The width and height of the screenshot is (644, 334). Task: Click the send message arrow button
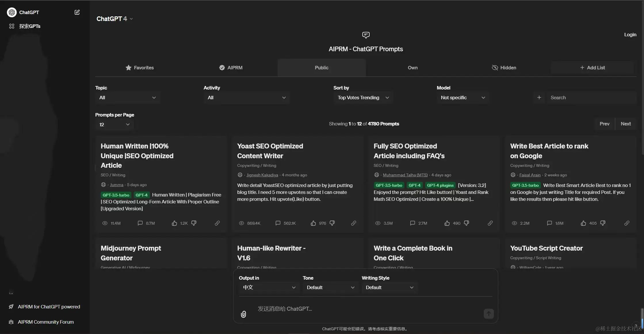[488, 314]
